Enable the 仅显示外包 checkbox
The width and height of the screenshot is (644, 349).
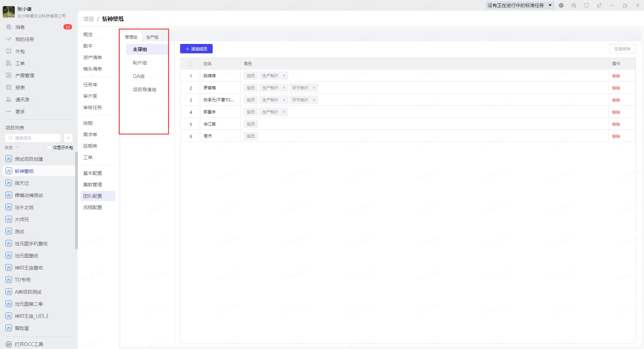pos(49,148)
